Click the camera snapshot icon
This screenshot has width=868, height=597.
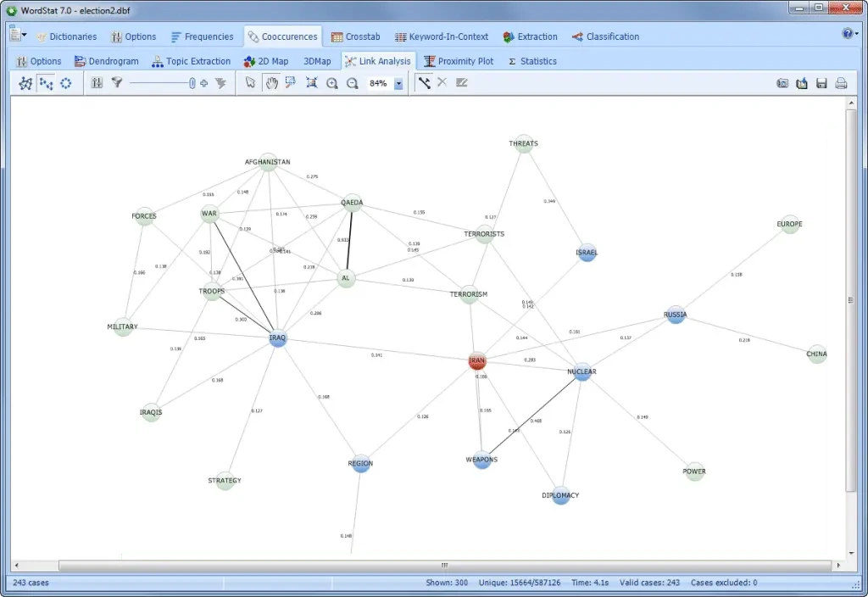point(782,84)
